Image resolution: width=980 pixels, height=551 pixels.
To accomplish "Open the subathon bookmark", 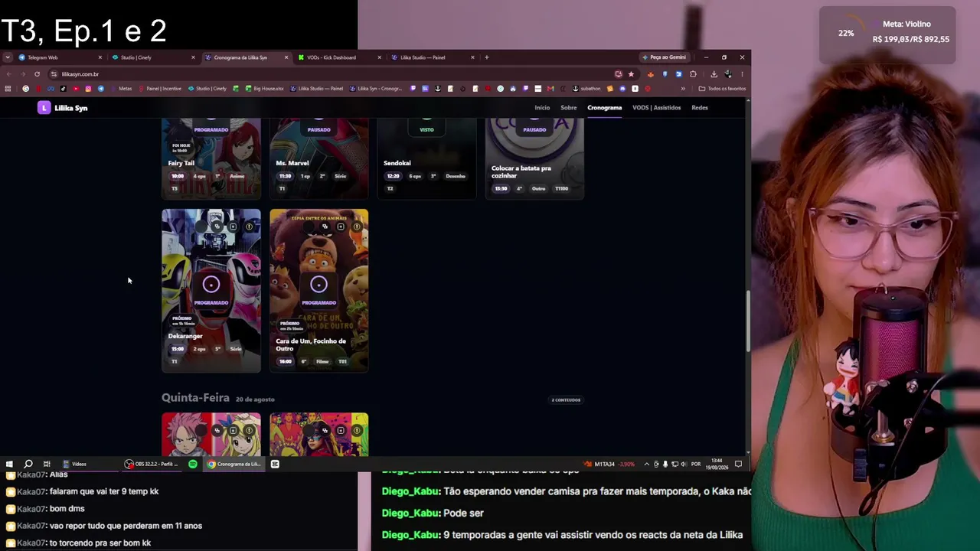I will tap(586, 89).
